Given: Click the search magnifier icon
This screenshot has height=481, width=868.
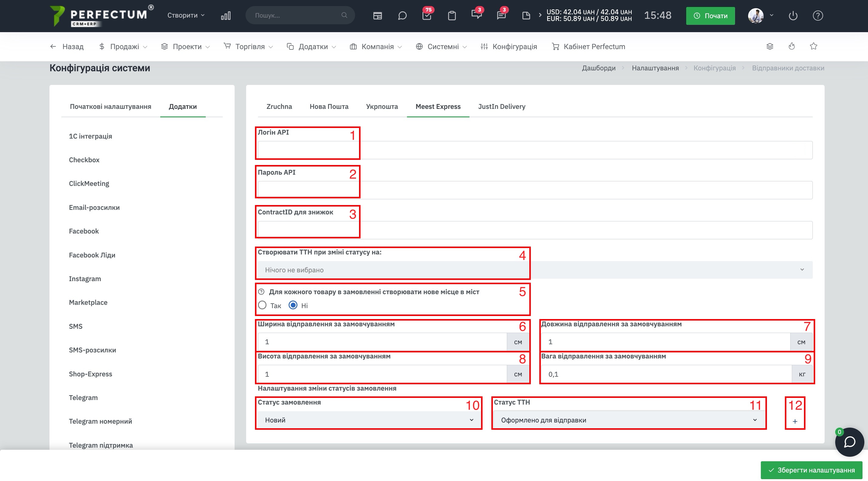Looking at the screenshot, I should (x=344, y=15).
